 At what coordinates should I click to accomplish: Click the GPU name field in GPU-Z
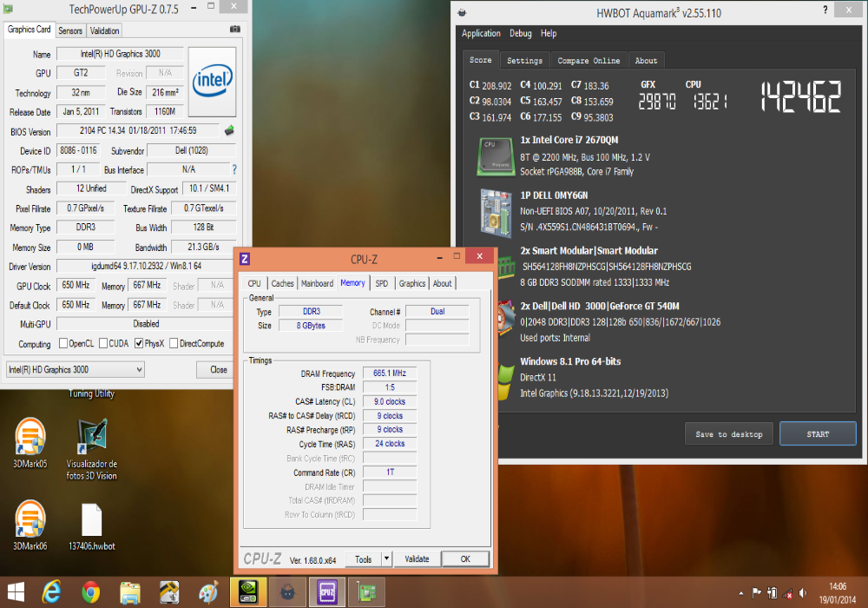(120, 54)
